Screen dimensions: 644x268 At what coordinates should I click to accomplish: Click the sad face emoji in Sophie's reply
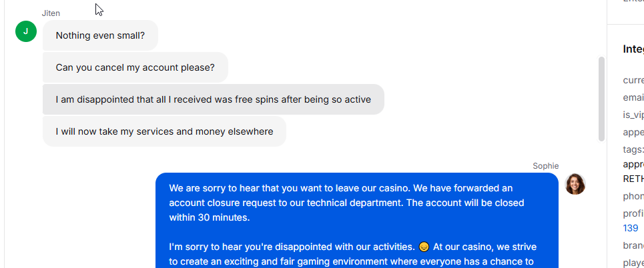424,247
